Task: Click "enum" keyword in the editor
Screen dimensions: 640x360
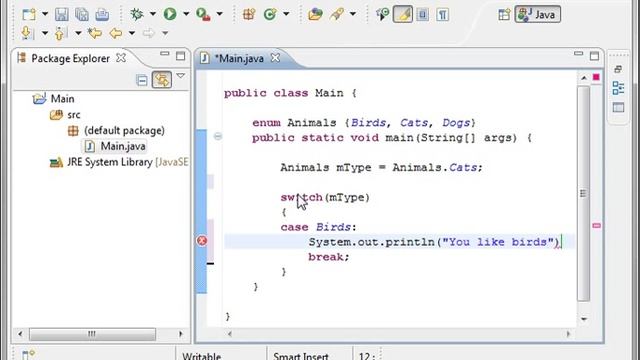Action: point(266,123)
